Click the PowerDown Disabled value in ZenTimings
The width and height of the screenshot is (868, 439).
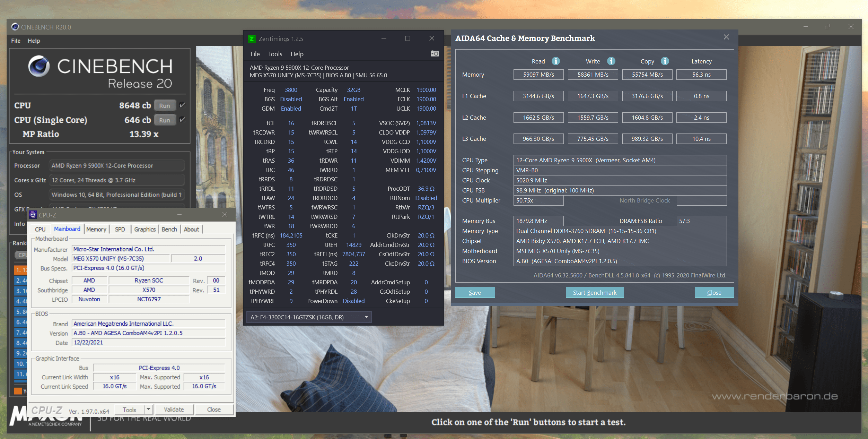coord(354,301)
